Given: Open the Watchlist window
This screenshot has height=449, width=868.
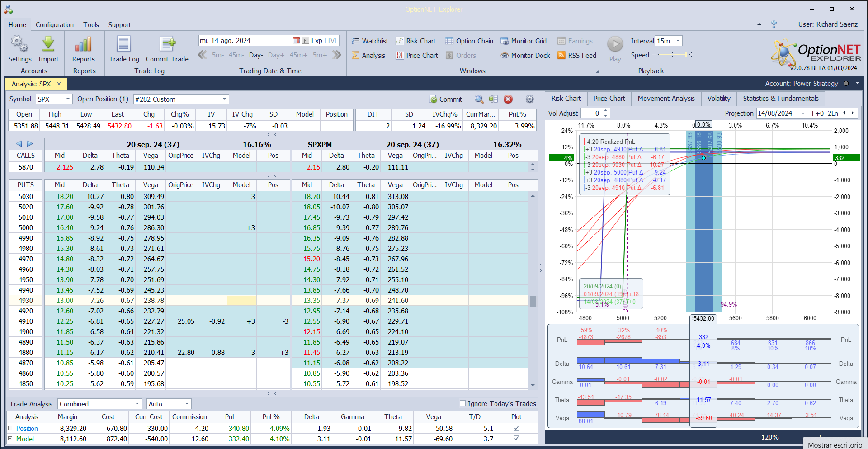Looking at the screenshot, I should pos(370,41).
